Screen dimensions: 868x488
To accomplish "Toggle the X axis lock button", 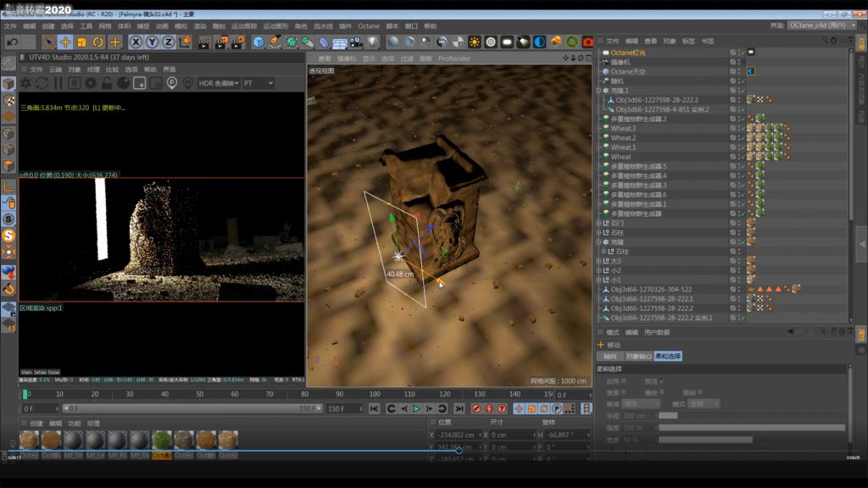I will [136, 42].
